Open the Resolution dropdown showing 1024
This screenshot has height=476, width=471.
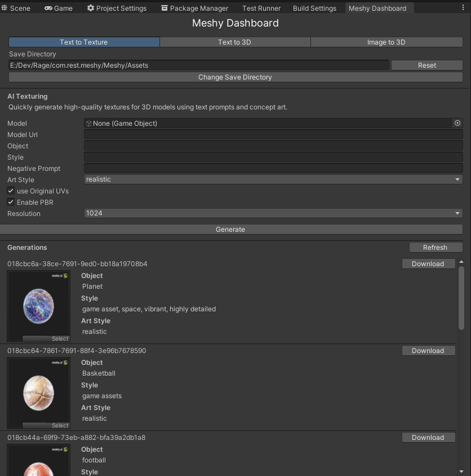273,213
